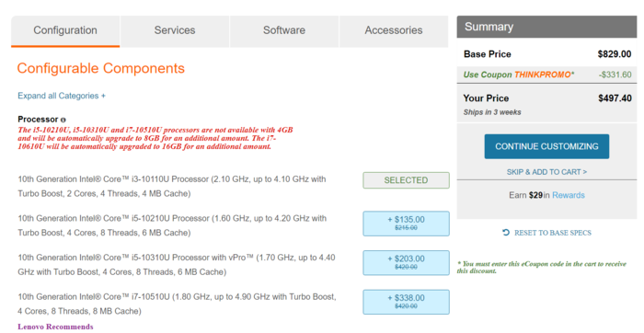Click the THINKPROMO coupon code
The width and height of the screenshot is (644, 333).
(543, 75)
